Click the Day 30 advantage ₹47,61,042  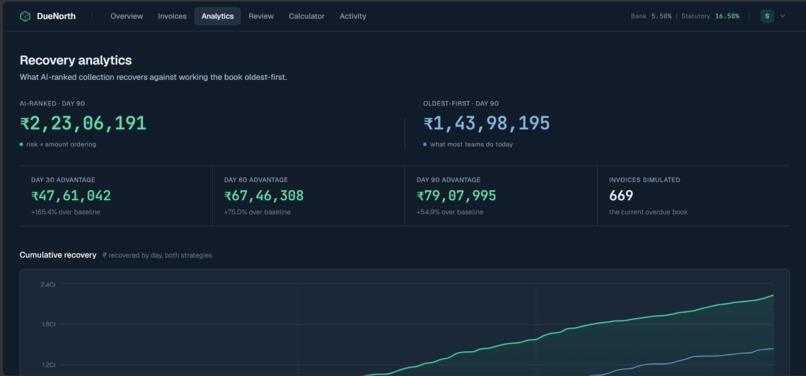pos(71,196)
